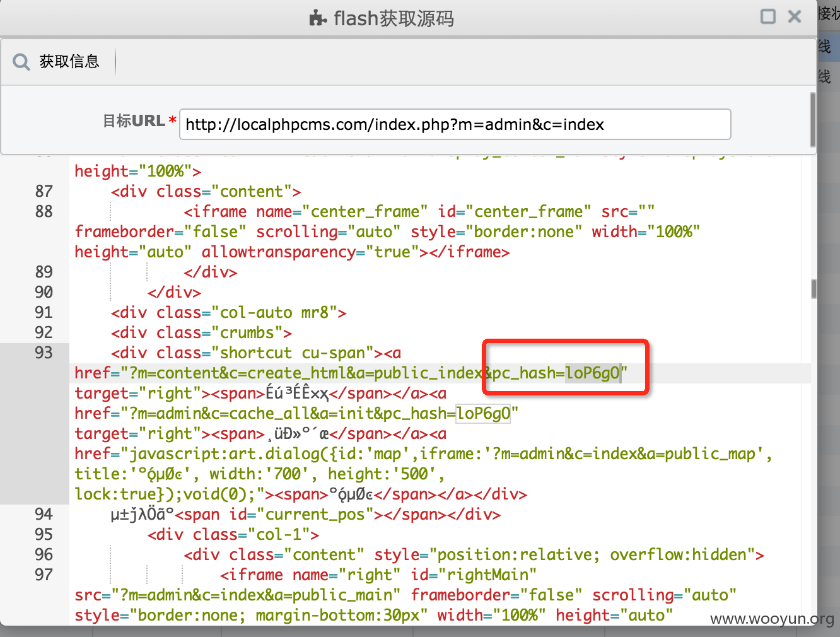Select line number 91 in gutter
This screenshot has height=637, width=840.
point(44,312)
